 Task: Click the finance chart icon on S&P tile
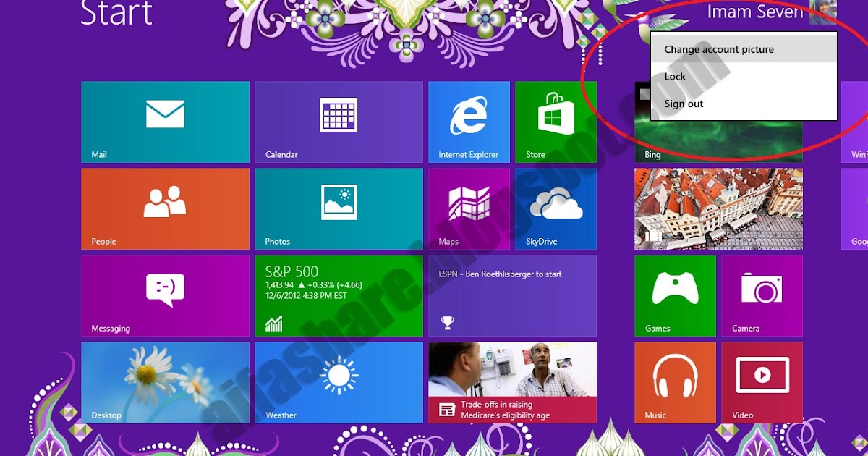coord(274,324)
